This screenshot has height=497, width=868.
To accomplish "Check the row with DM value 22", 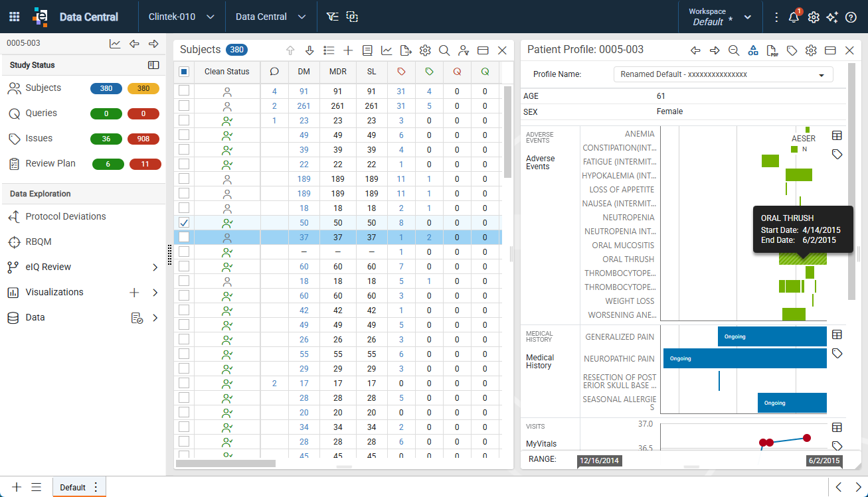I will click(x=184, y=164).
